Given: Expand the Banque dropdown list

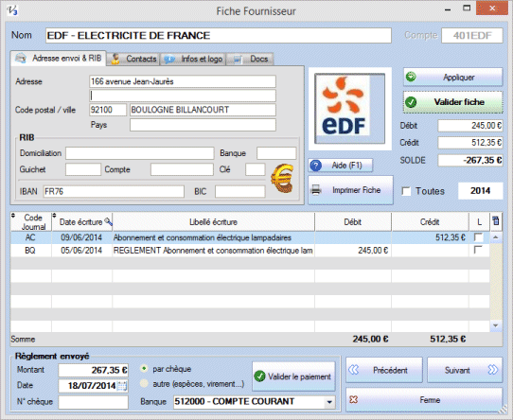Looking at the screenshot, I should pyautogui.click(x=329, y=402).
